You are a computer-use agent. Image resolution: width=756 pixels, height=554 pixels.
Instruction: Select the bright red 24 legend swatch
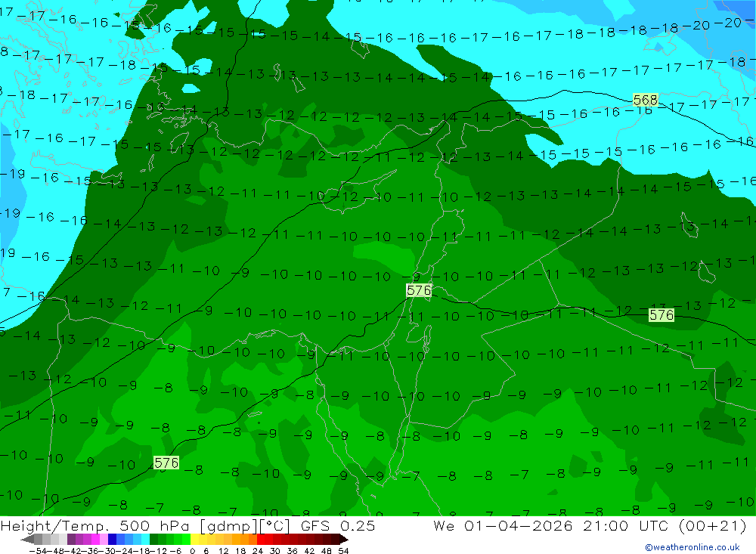click(x=261, y=539)
